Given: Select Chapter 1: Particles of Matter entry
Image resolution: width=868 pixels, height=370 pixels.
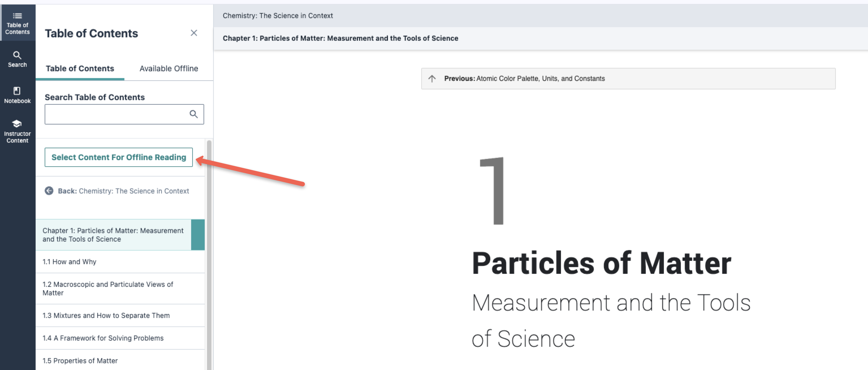Looking at the screenshot, I should click(x=113, y=235).
